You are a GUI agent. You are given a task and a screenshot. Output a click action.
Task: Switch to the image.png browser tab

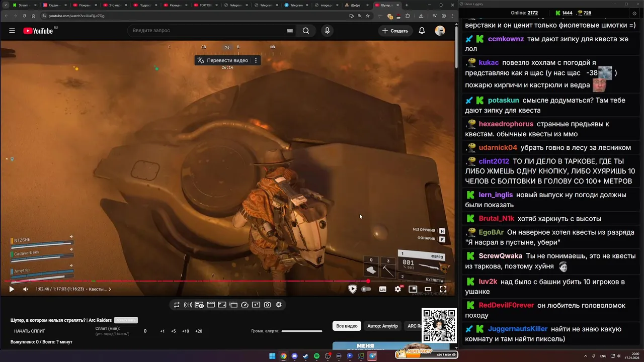click(x=326, y=5)
